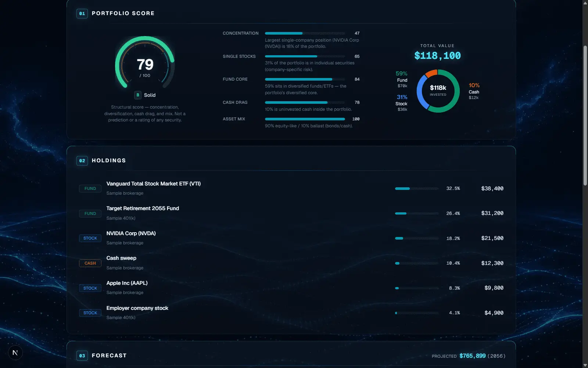Click the 03 Forecast section badge
Screen dimensions: 588x368
pos(82,356)
